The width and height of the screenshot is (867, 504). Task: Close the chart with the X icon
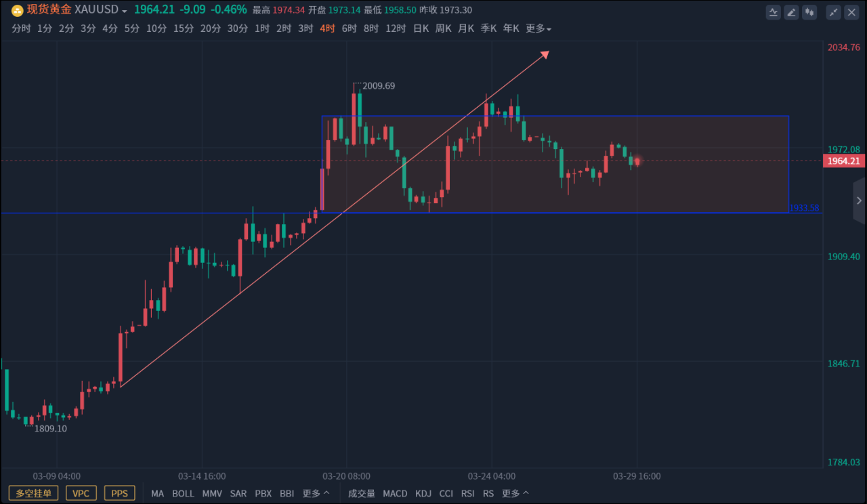[851, 12]
